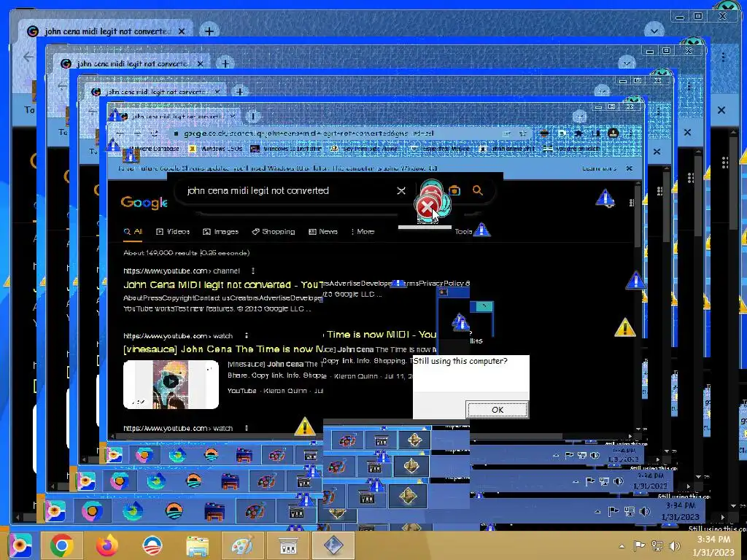The height and width of the screenshot is (560, 747).
Task: Go to Google home via the Google logo
Action: (x=144, y=203)
